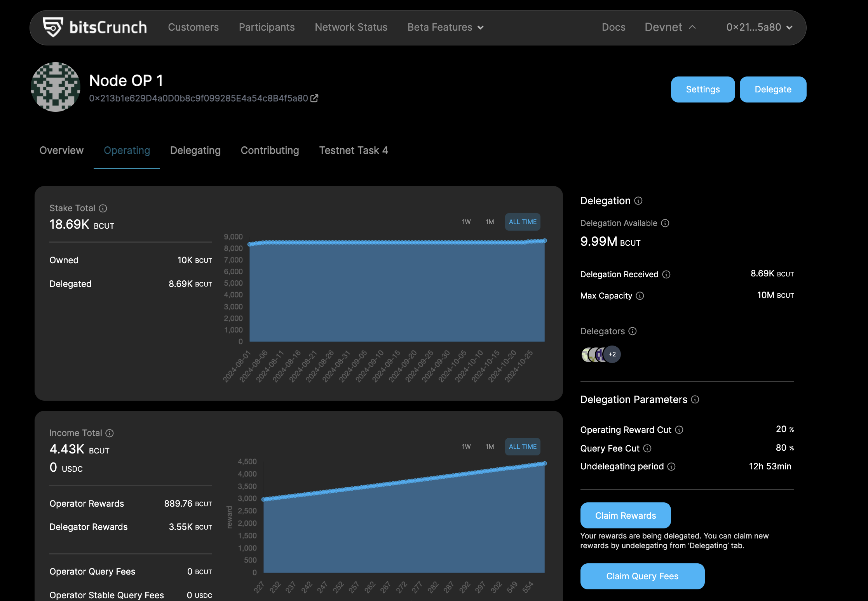This screenshot has height=601, width=868.
Task: Open the address external link icon
Action: pos(314,98)
